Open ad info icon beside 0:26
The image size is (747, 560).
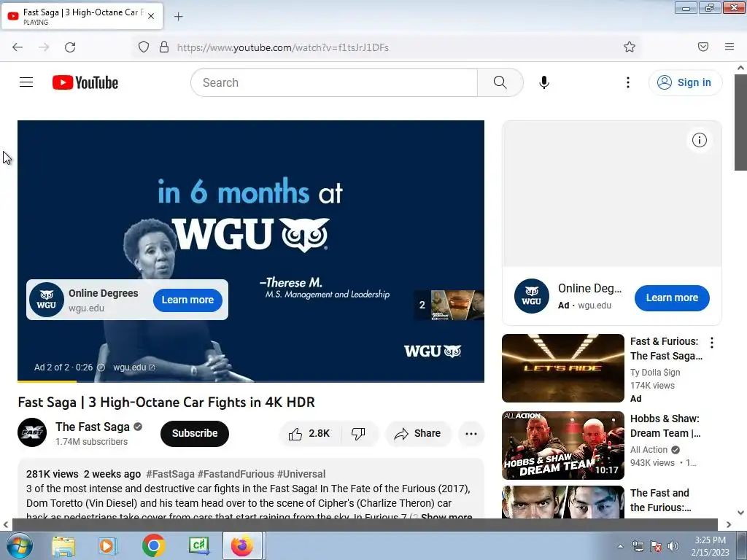[101, 367]
